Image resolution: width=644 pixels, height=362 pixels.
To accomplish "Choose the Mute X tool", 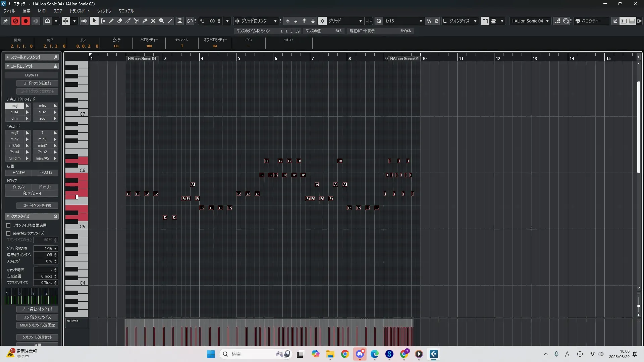I will click(153, 21).
